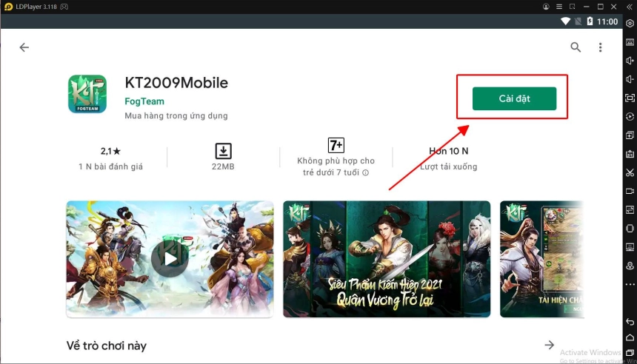Click the Lượt tải xuống label
Image resolution: width=637 pixels, height=364 pixels.
[x=449, y=166]
